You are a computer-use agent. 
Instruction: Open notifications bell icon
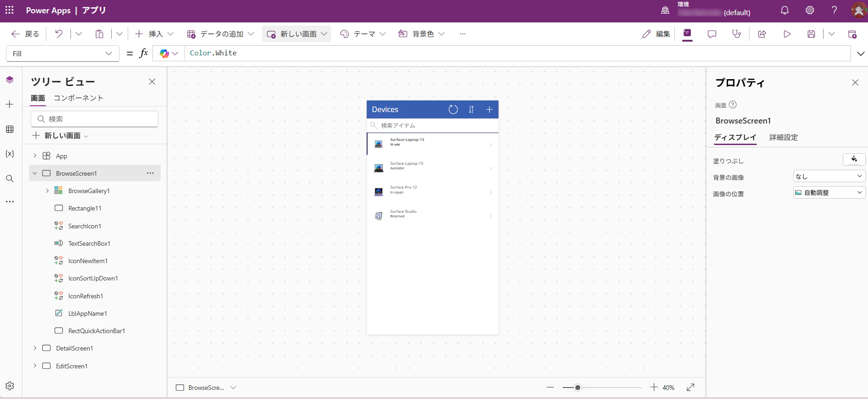click(x=785, y=11)
